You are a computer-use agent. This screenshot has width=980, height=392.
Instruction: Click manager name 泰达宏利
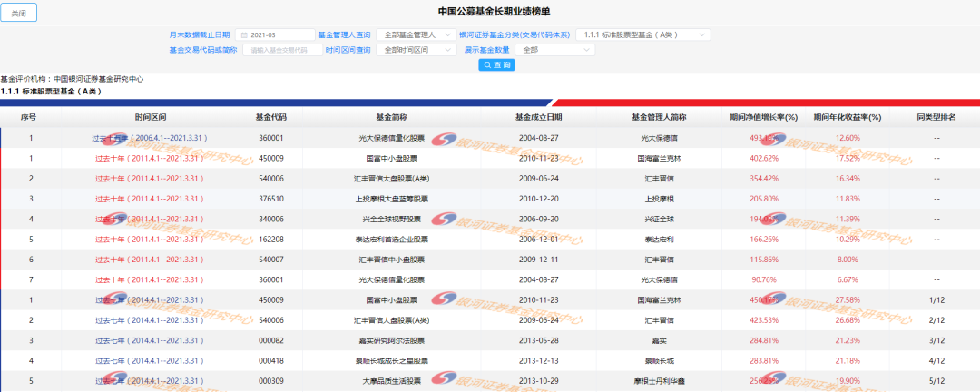pyautogui.click(x=660, y=240)
